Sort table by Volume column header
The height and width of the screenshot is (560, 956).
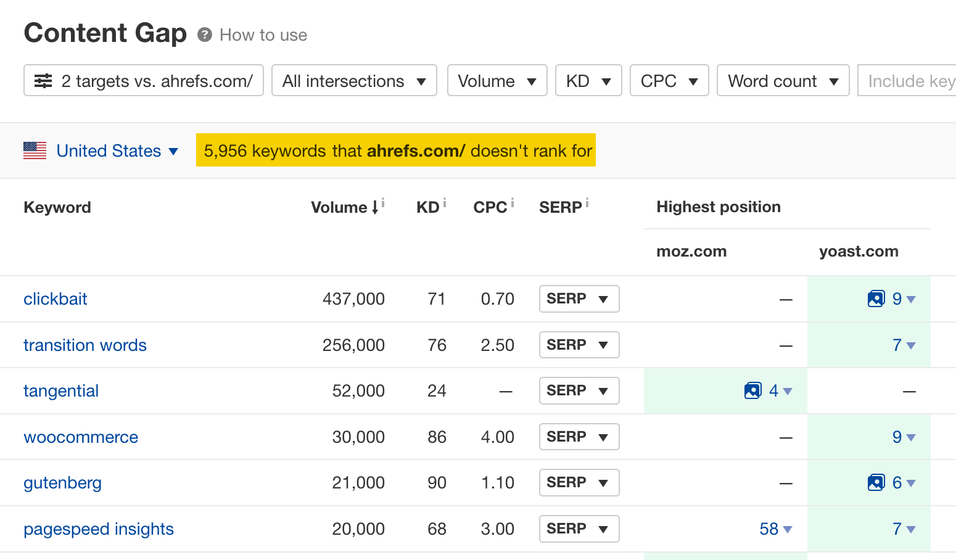point(339,207)
